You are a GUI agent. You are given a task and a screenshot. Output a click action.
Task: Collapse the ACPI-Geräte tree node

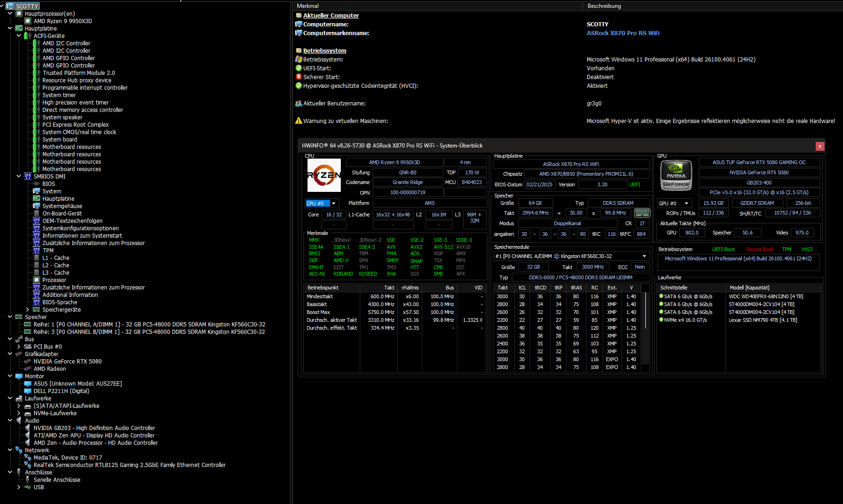coord(19,36)
